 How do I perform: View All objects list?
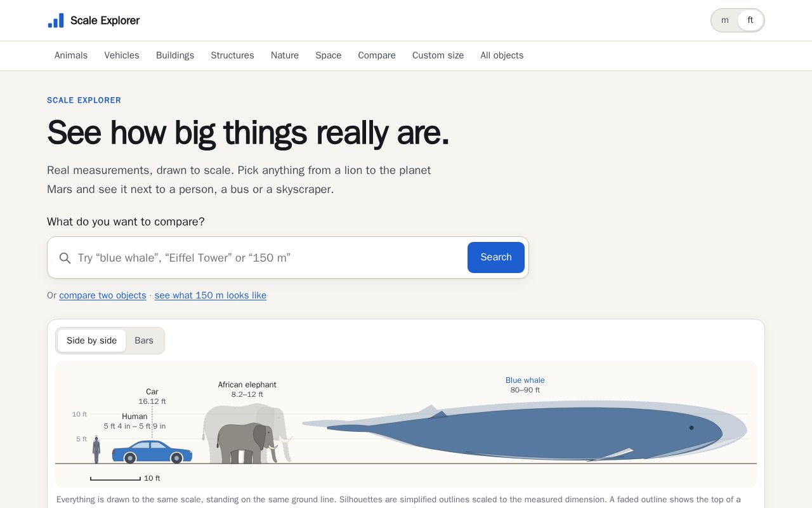(502, 55)
